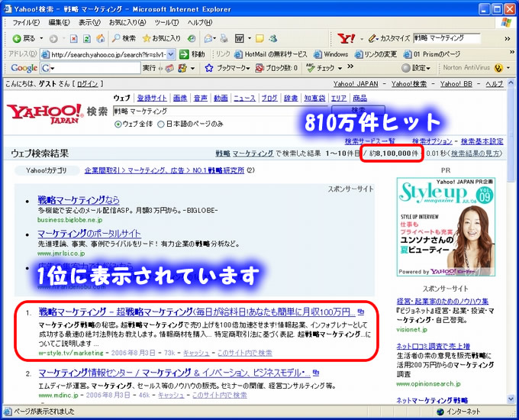The width and height of the screenshot is (519, 420).
Task: Open the お気に入り(A) menu
Action: [127, 22]
